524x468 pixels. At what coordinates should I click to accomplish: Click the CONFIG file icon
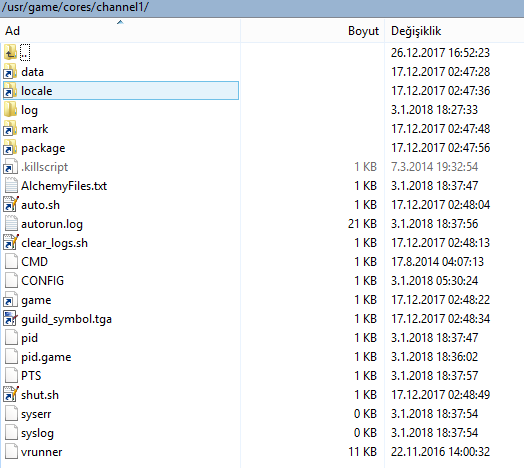point(11,281)
